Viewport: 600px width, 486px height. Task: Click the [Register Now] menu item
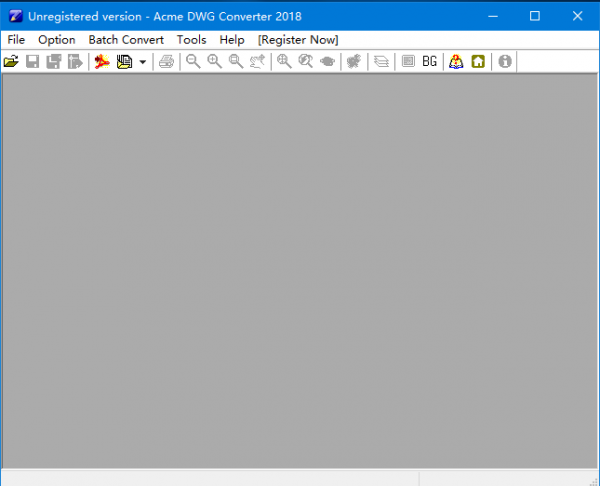pyautogui.click(x=298, y=40)
